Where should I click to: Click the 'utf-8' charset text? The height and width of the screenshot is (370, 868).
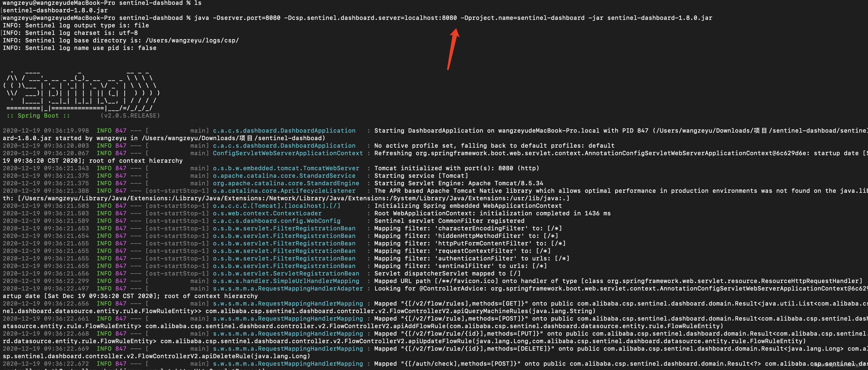(128, 33)
